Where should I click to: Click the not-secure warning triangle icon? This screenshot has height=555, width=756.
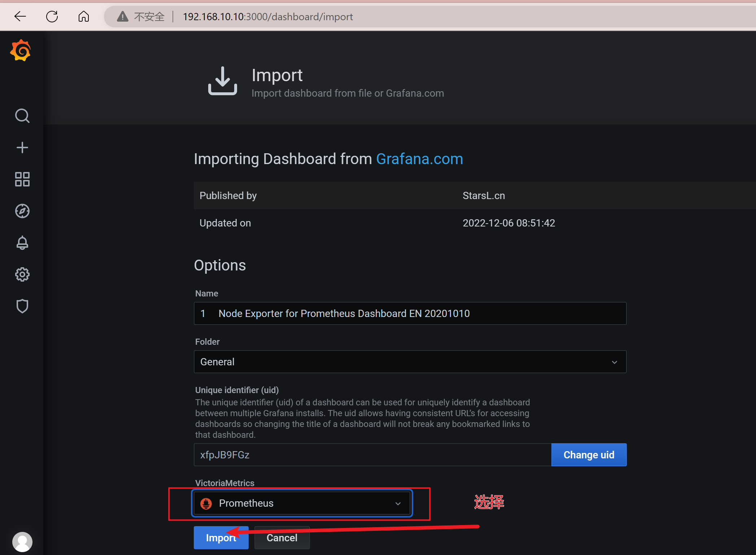click(122, 16)
